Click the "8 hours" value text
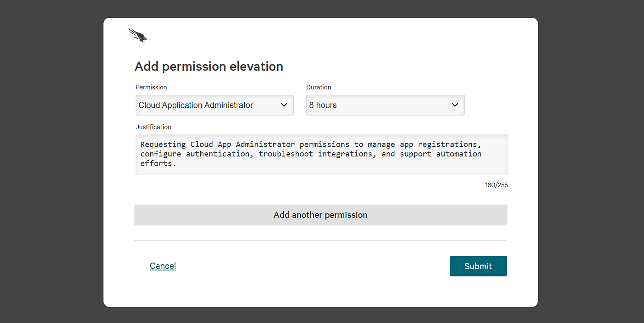This screenshot has width=644, height=323. [323, 105]
